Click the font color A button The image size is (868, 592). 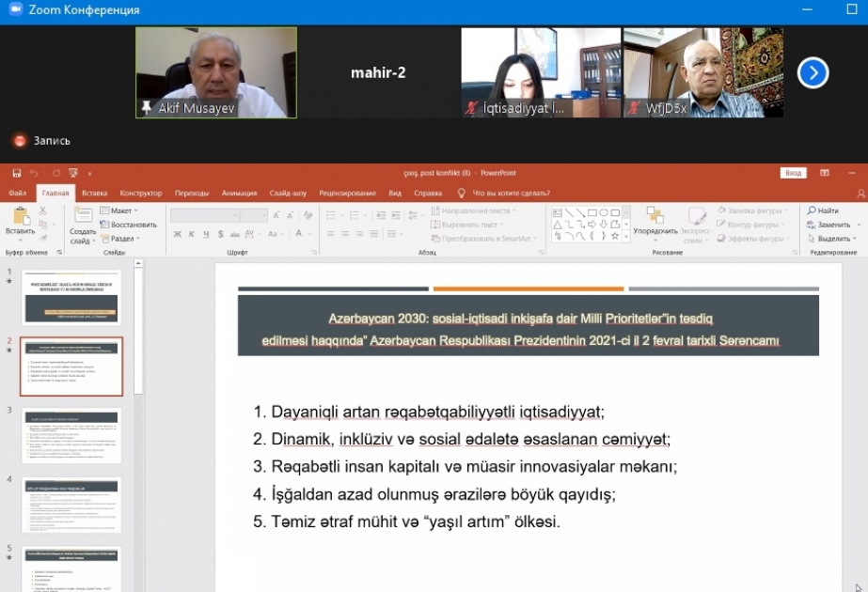(299, 234)
